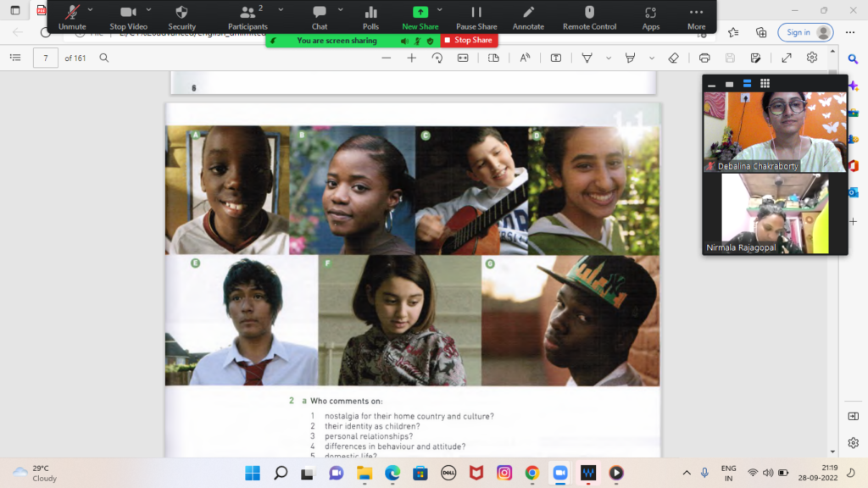Launch the Annotate pen tool

click(528, 16)
